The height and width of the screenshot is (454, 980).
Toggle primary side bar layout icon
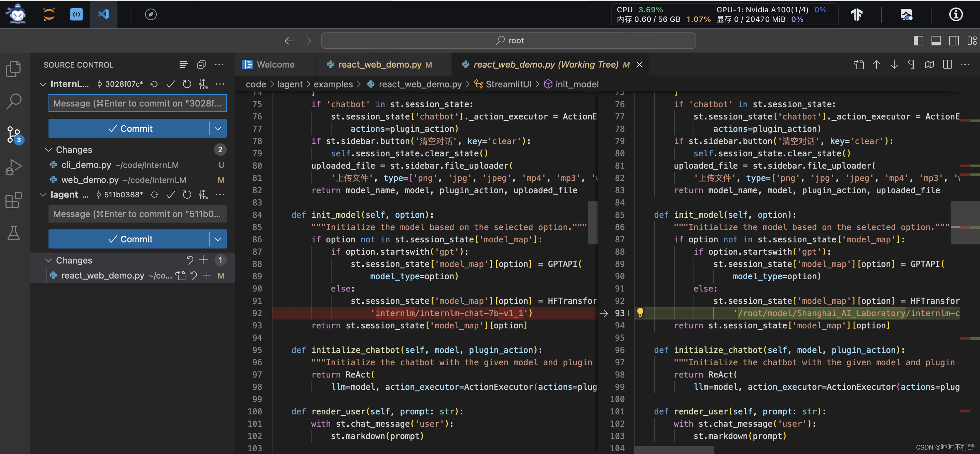(919, 41)
